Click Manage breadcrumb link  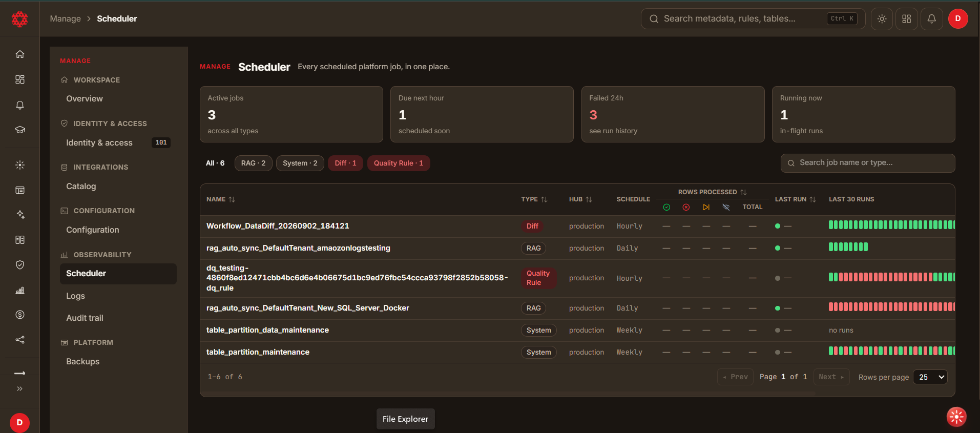click(x=65, y=19)
